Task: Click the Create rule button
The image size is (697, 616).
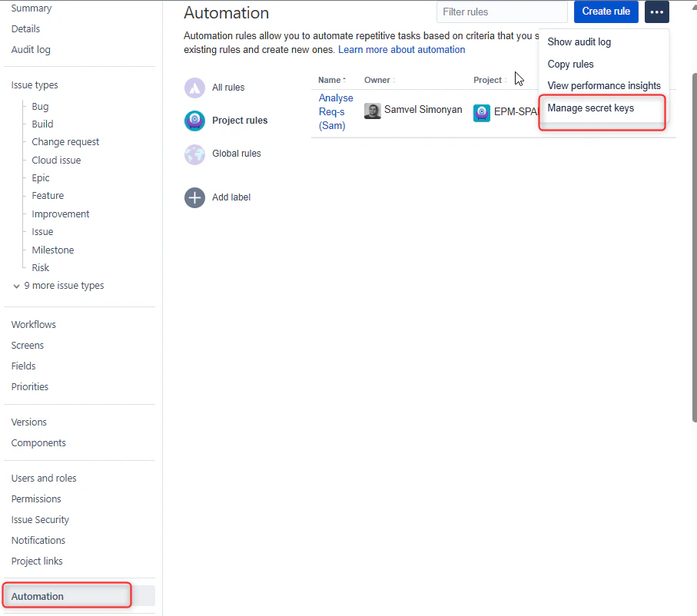Action: (606, 12)
